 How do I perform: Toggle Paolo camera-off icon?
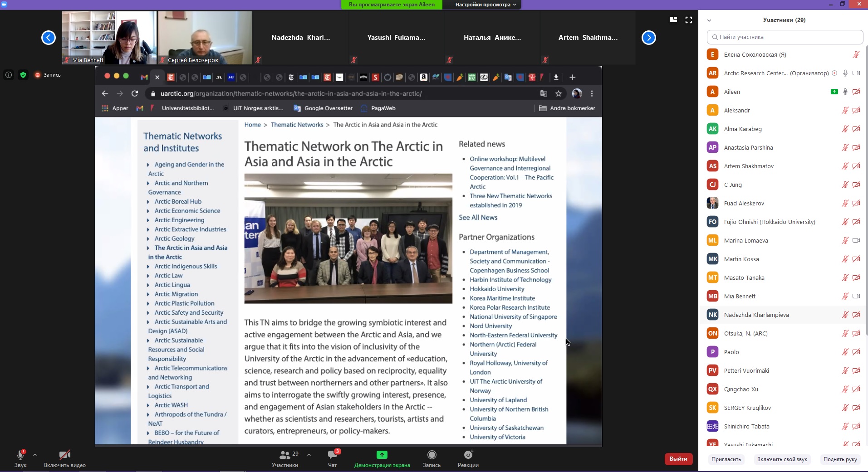tap(856, 352)
